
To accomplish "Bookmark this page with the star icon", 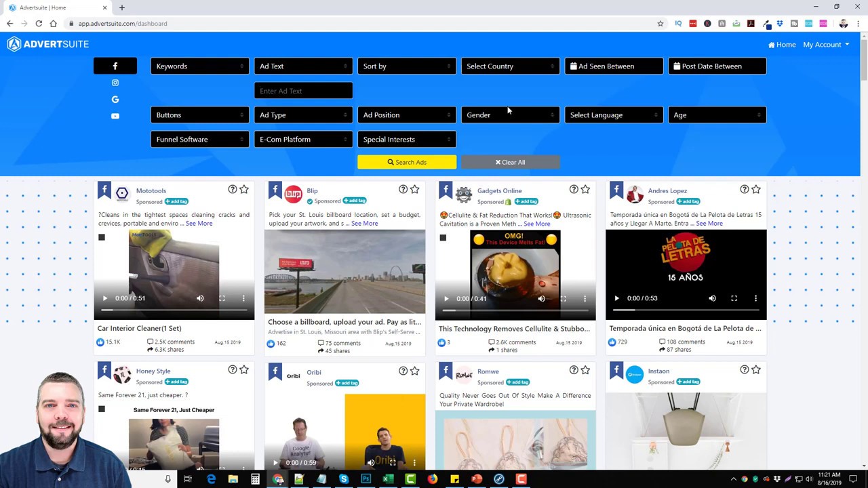I will pos(660,24).
